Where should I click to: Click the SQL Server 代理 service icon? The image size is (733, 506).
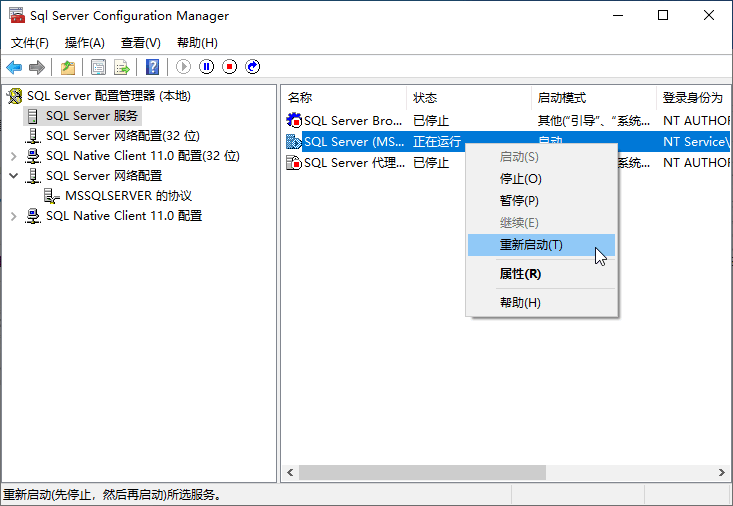[x=294, y=163]
